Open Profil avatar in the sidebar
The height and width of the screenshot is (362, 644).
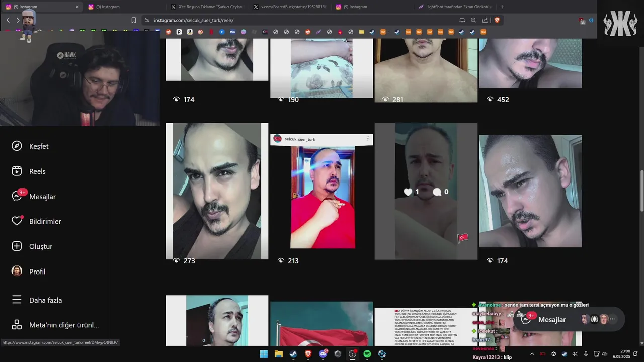pyautogui.click(x=17, y=271)
